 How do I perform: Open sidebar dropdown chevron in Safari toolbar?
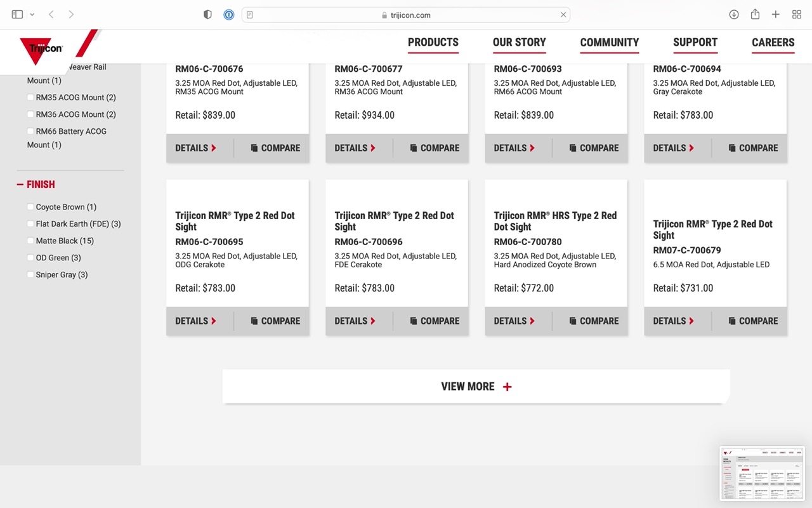(32, 15)
